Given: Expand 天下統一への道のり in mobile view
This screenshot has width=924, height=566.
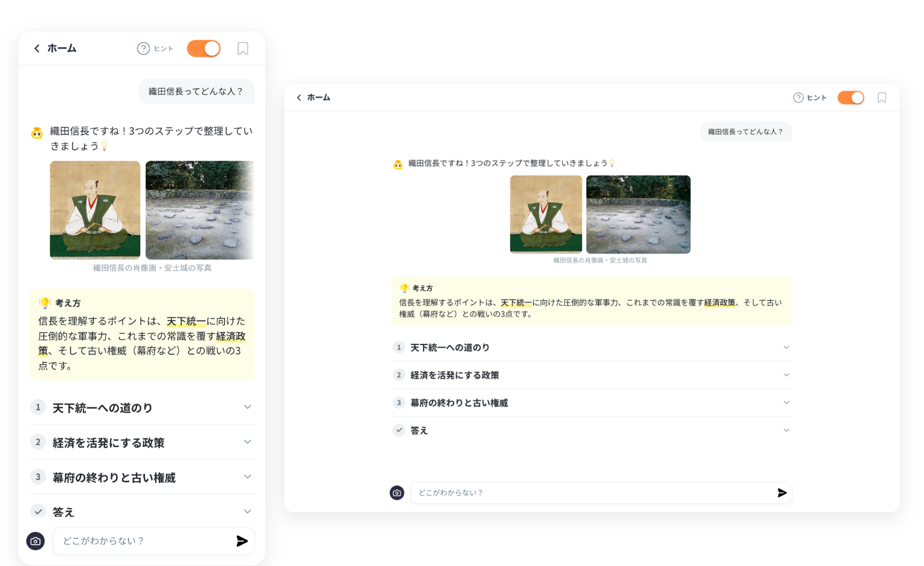Looking at the screenshot, I should click(x=142, y=407).
